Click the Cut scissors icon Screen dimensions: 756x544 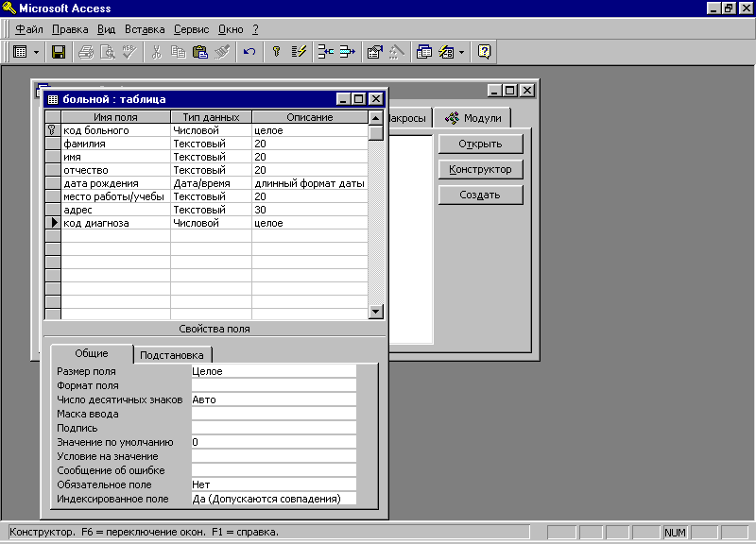[x=156, y=52]
